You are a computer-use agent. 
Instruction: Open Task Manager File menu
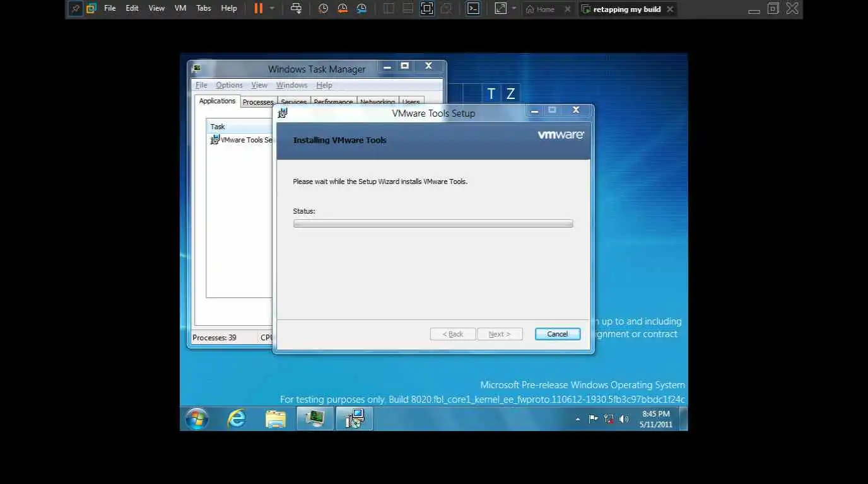click(201, 85)
